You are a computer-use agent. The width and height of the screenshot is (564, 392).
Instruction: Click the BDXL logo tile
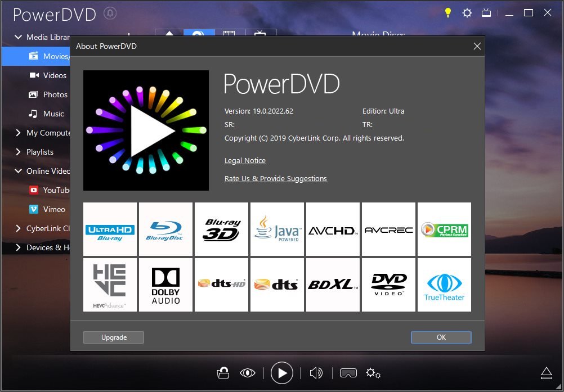click(x=333, y=285)
